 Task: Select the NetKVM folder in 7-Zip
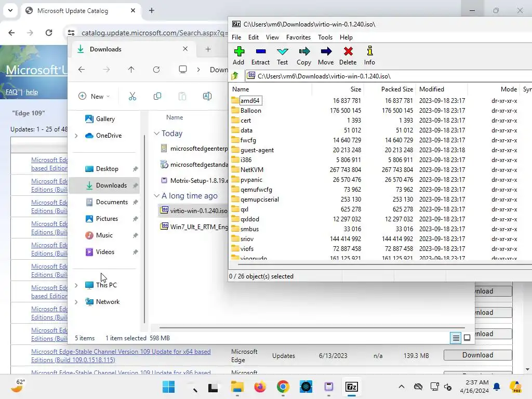coord(252,170)
